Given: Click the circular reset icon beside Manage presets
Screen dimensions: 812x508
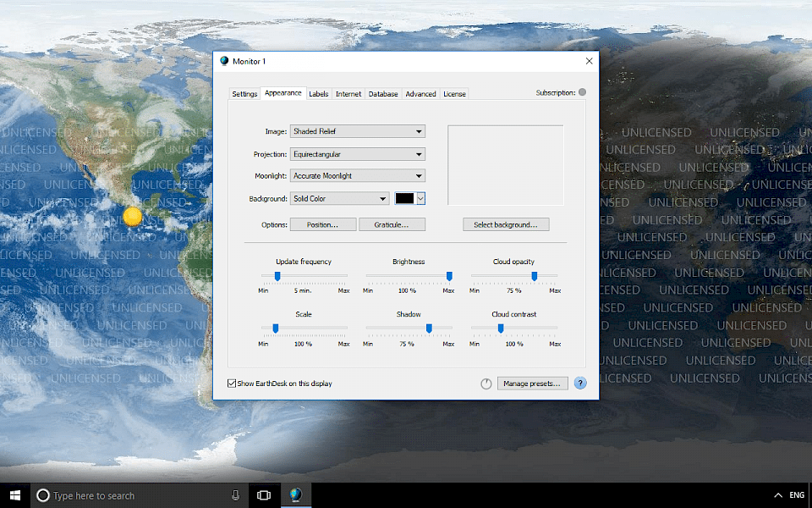Looking at the screenshot, I should (x=486, y=384).
